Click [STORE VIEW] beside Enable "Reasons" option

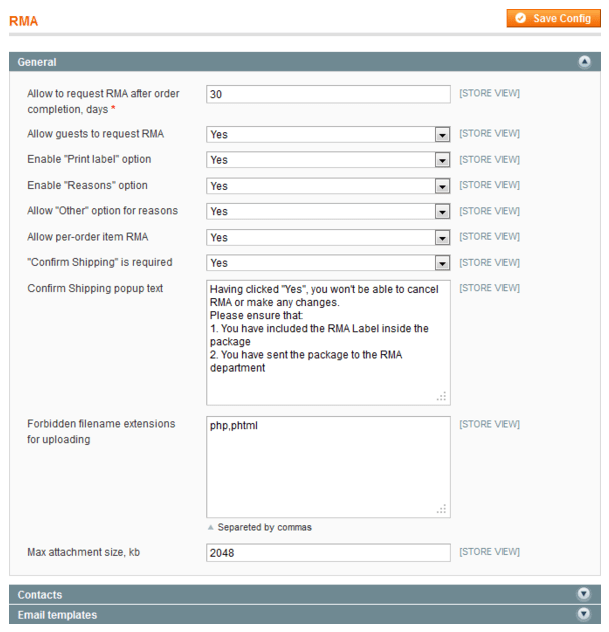[x=489, y=185]
